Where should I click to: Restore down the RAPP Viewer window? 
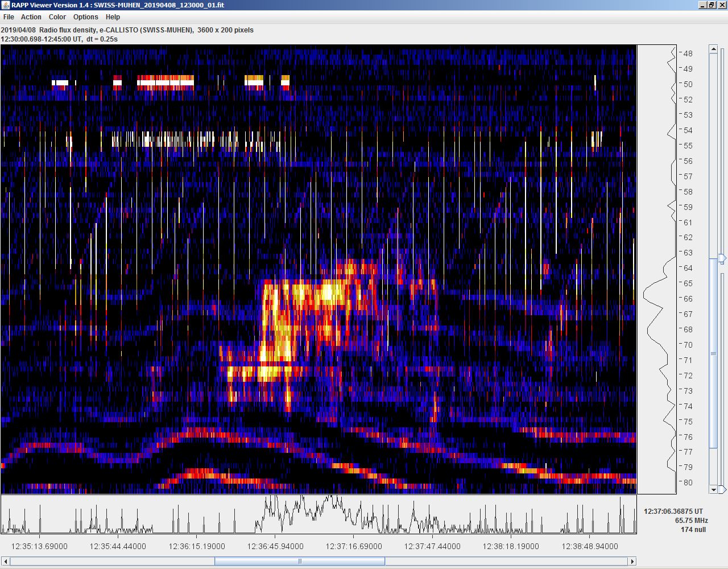click(712, 5)
